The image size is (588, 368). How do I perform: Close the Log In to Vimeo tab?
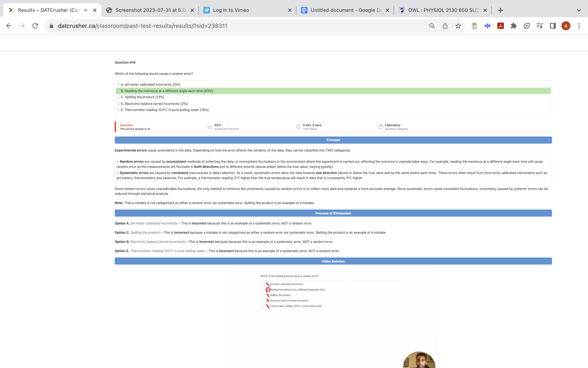[x=290, y=10]
